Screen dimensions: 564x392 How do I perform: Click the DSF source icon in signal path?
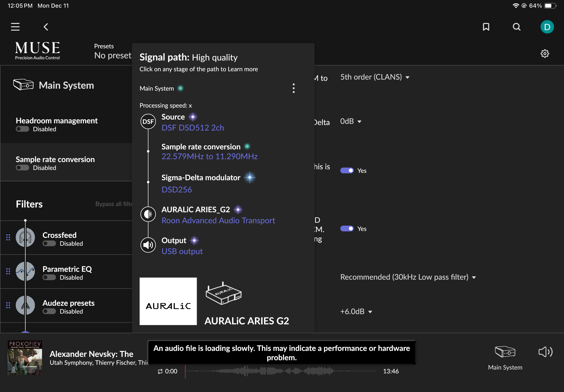pos(148,121)
